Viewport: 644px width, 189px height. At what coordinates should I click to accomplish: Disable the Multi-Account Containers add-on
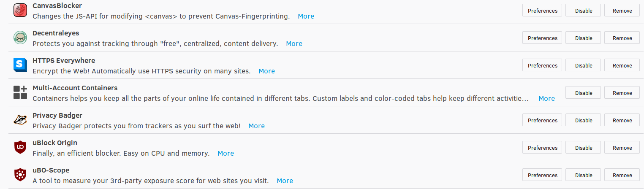584,93
